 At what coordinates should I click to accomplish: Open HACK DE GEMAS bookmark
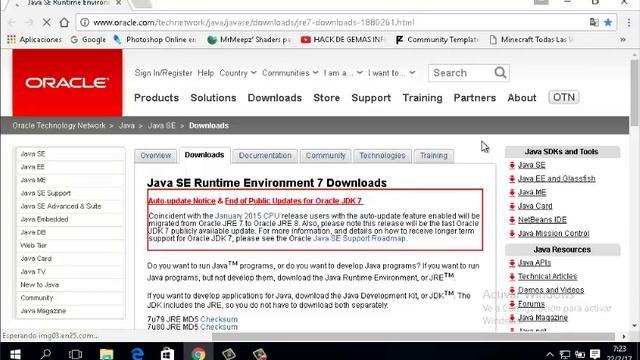[x=342, y=40]
